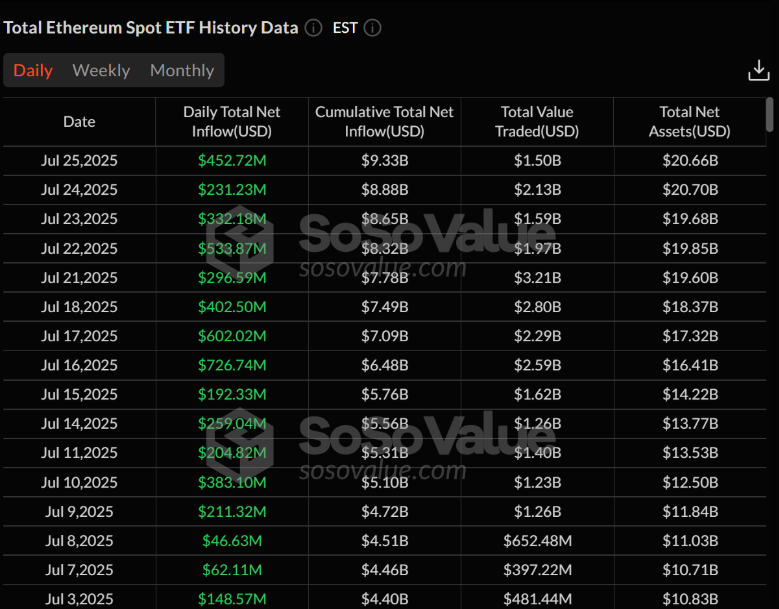Click info icon next to History Data title
The image size is (779, 609).
(x=314, y=28)
